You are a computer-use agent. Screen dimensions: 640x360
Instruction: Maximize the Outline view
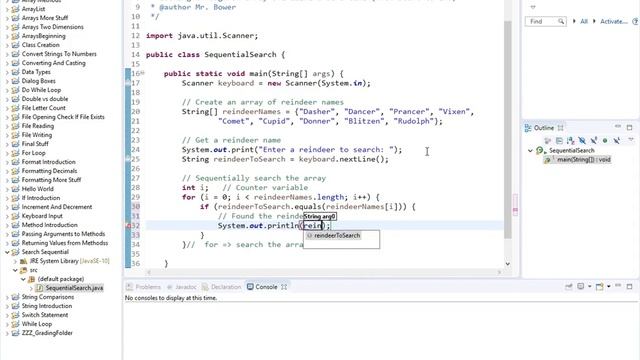[629, 127]
